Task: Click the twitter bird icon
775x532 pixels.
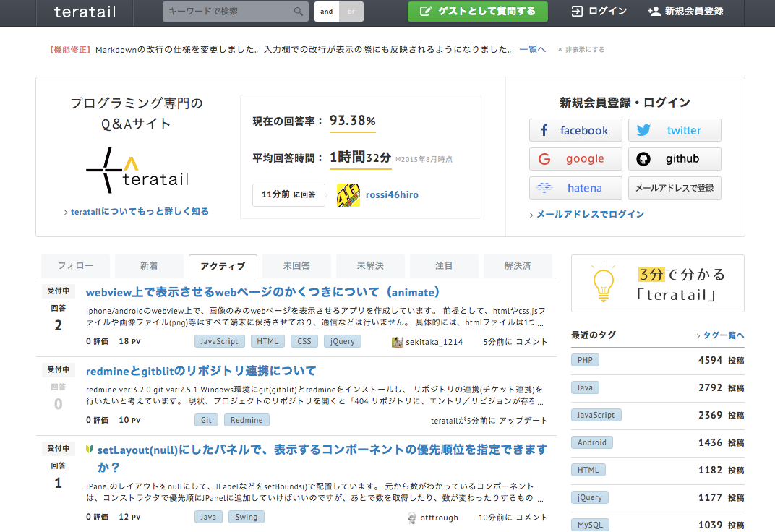Action: 643,130
